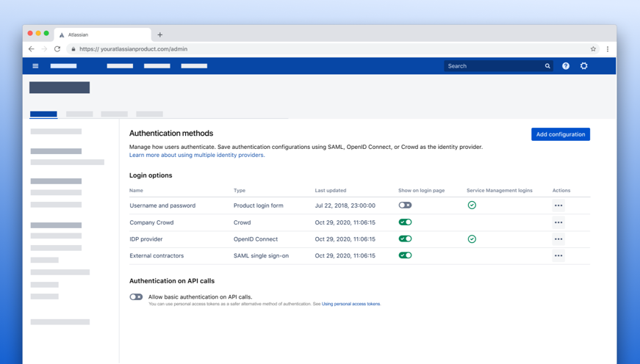640x364 pixels.
Task: Click the search magnifier icon
Action: (547, 66)
